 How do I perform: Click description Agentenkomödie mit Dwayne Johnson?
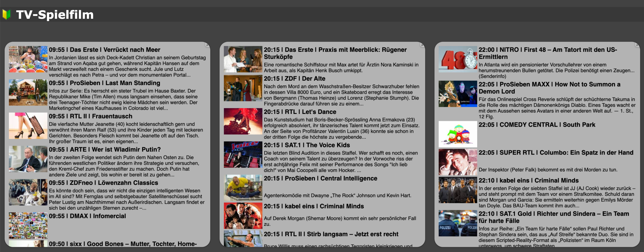[338, 195]
